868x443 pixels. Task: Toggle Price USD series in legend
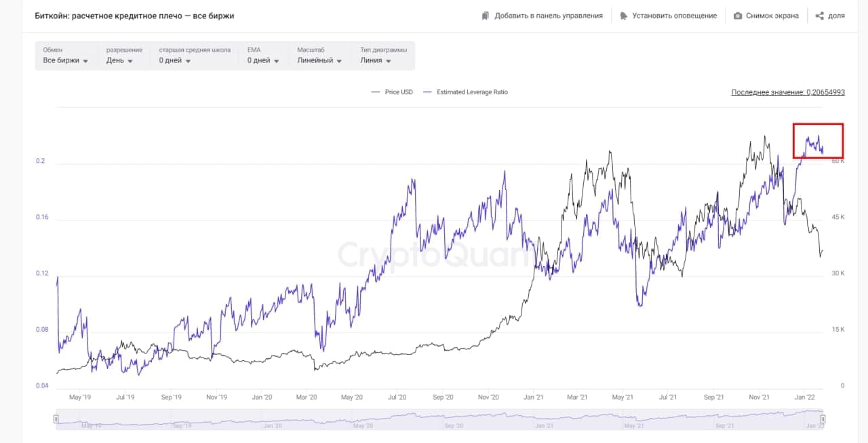coord(392,92)
